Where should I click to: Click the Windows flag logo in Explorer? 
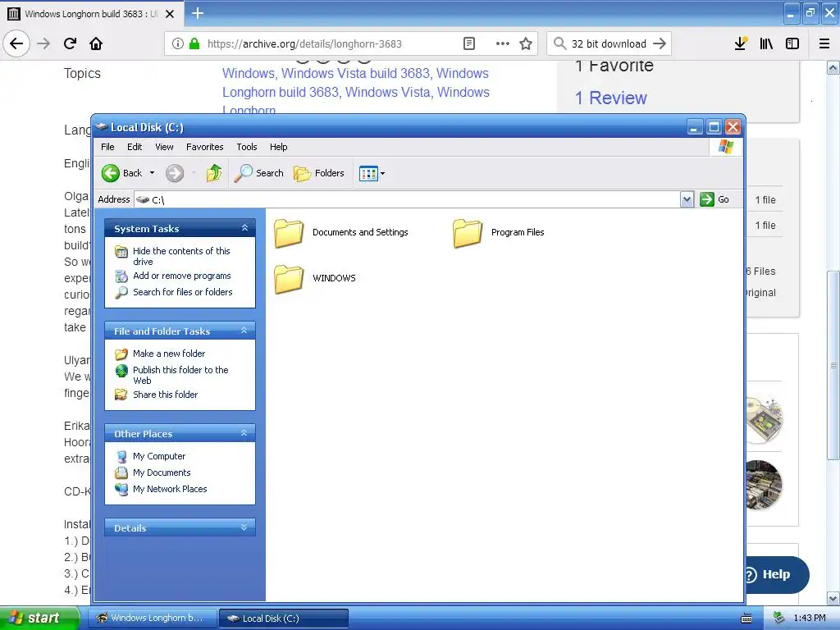click(726, 147)
